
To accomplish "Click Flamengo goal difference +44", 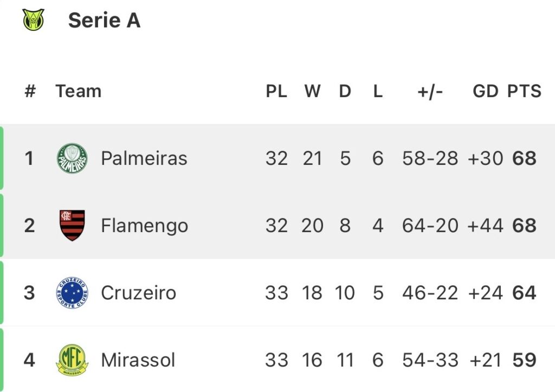I will (x=485, y=226).
